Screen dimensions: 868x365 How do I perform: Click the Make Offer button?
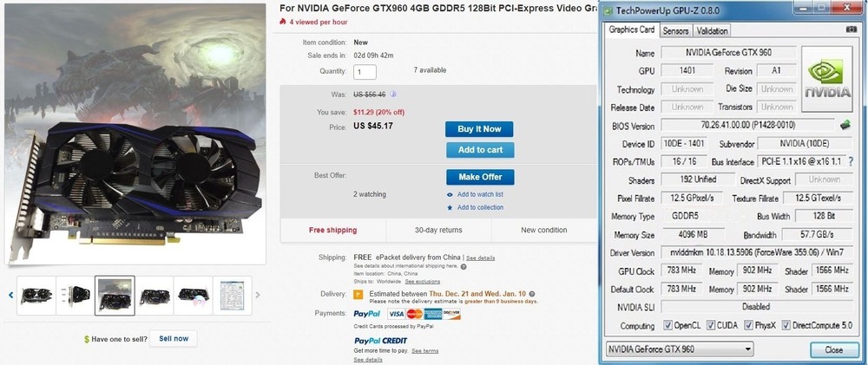coord(481,177)
